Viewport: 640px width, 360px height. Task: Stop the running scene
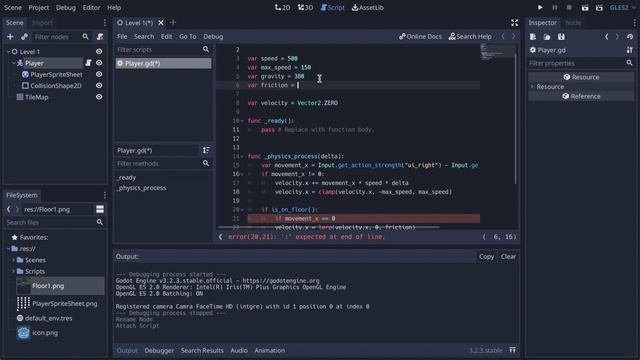(x=569, y=7)
